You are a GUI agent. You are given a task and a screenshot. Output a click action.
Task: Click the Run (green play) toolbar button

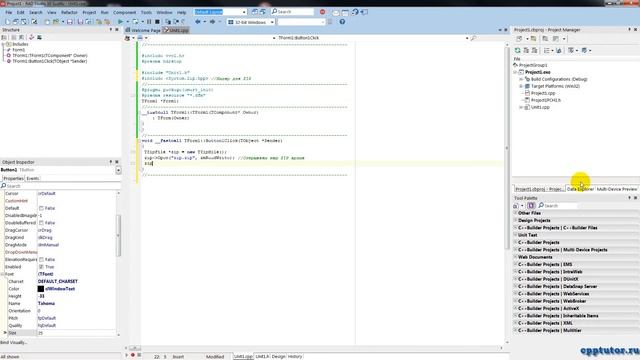pos(120,22)
